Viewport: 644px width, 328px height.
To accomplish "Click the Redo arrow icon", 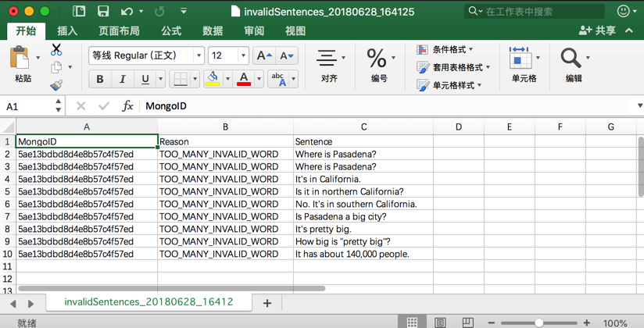I will coord(159,11).
